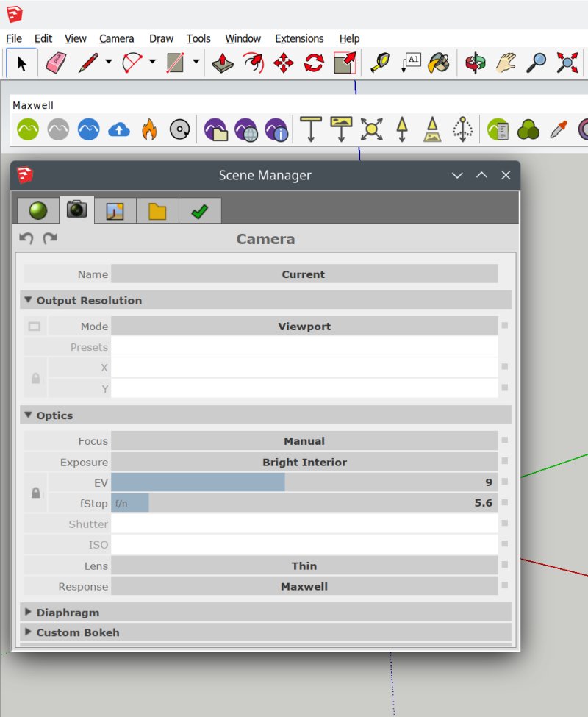Click the Maxwell document list icon
The height and width of the screenshot is (717, 588).
coord(498,129)
